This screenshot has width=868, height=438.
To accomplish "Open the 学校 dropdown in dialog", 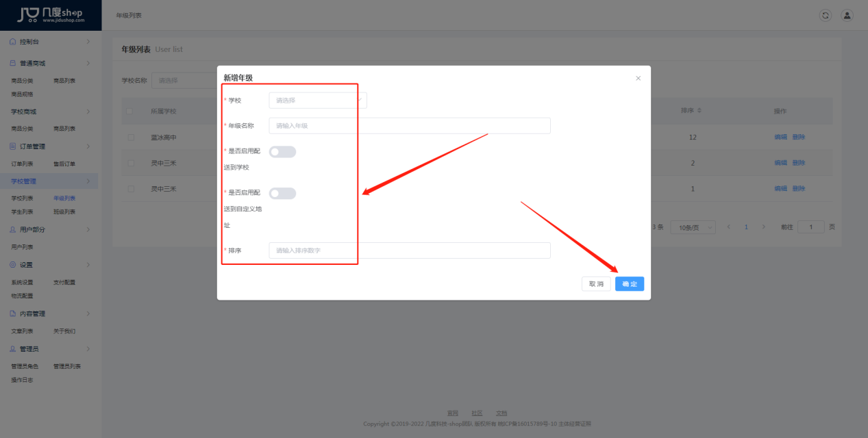I will click(x=318, y=101).
